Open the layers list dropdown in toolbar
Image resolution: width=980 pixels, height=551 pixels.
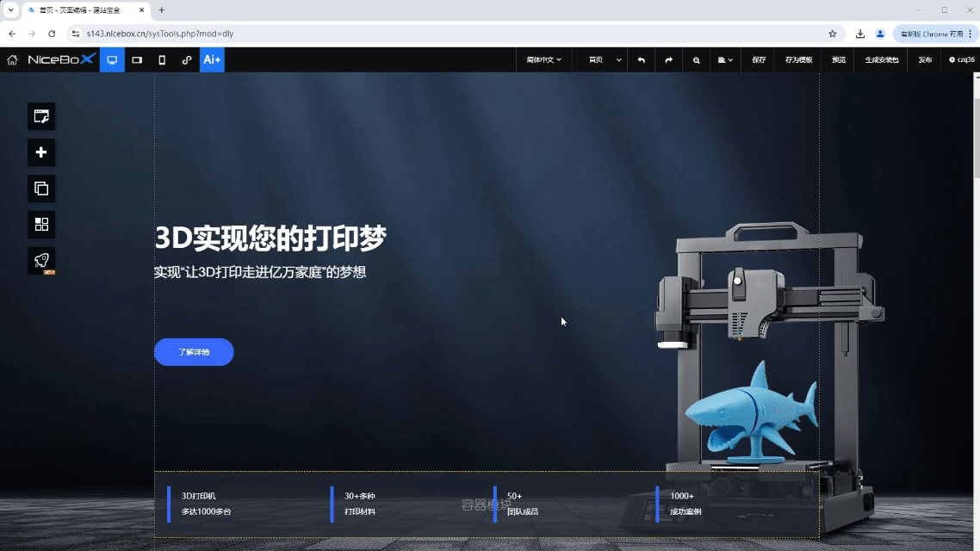(726, 60)
